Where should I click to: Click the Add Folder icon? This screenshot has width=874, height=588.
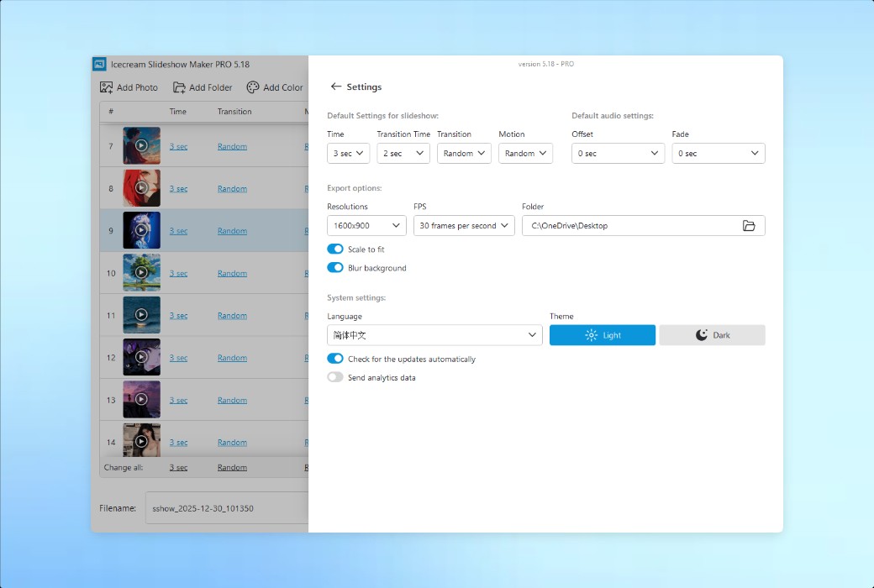tap(179, 87)
